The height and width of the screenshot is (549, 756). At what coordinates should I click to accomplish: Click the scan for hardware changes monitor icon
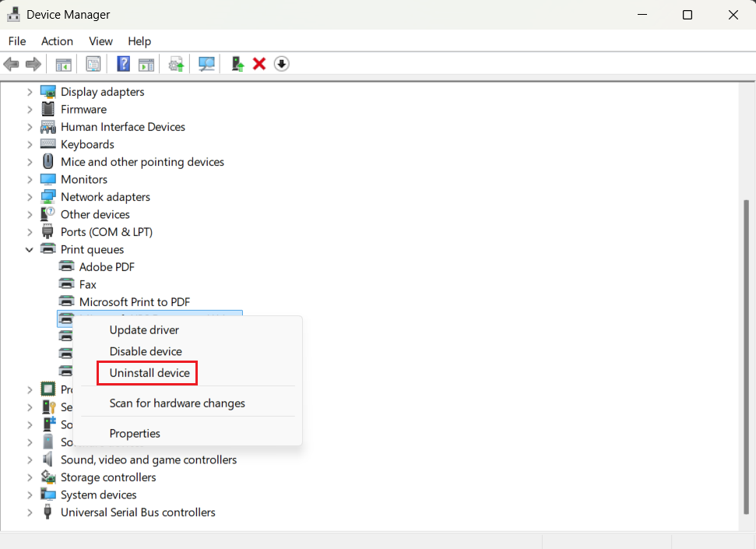click(206, 64)
